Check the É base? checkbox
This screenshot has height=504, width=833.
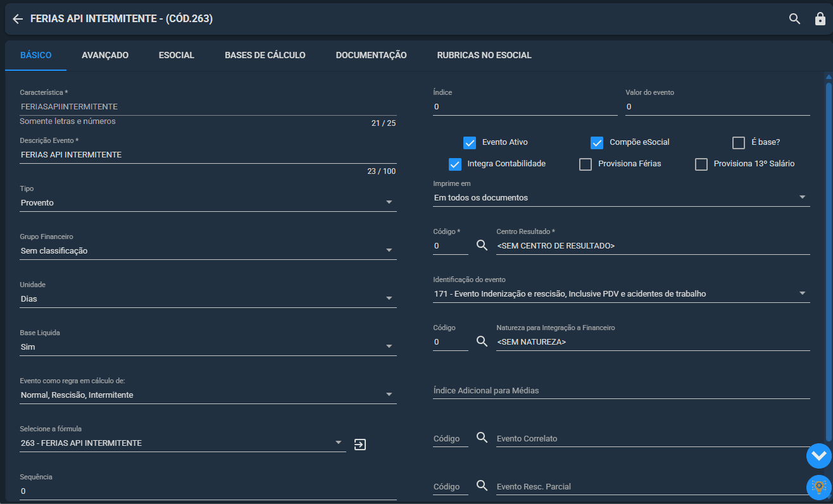coord(739,142)
